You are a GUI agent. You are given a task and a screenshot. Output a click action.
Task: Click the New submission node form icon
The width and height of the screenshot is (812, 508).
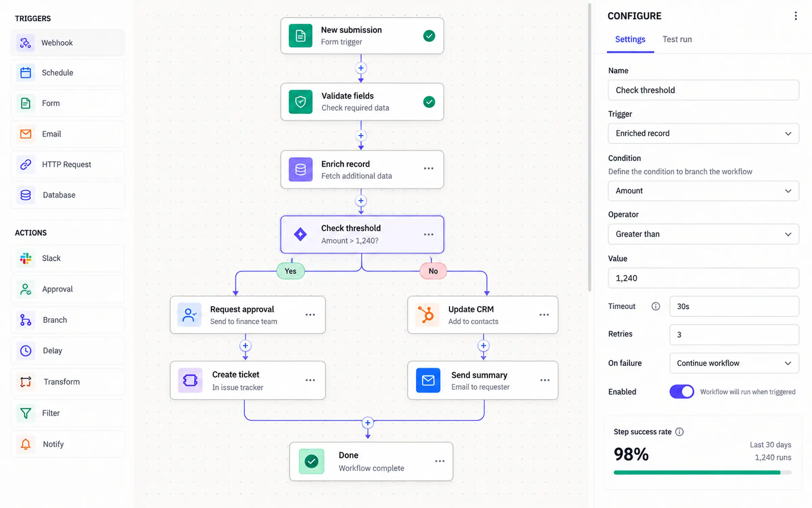(300, 36)
